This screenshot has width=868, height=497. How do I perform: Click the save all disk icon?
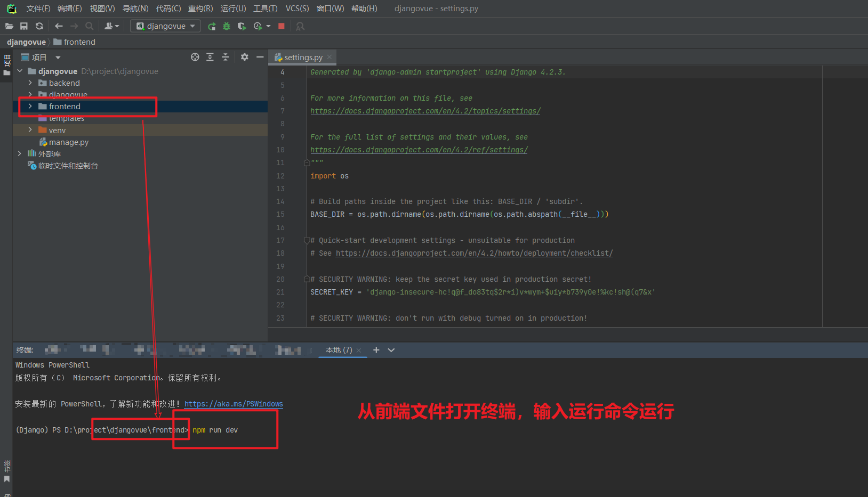24,26
